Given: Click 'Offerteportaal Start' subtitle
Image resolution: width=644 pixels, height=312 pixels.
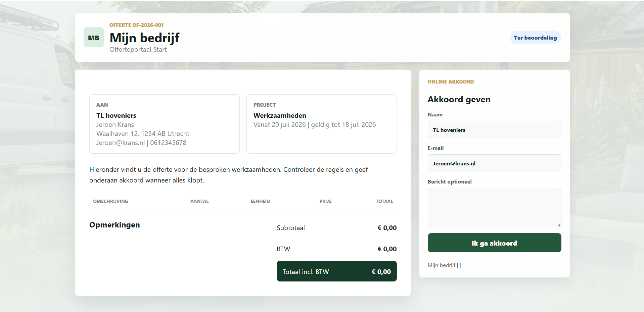Looking at the screenshot, I should click(138, 49).
